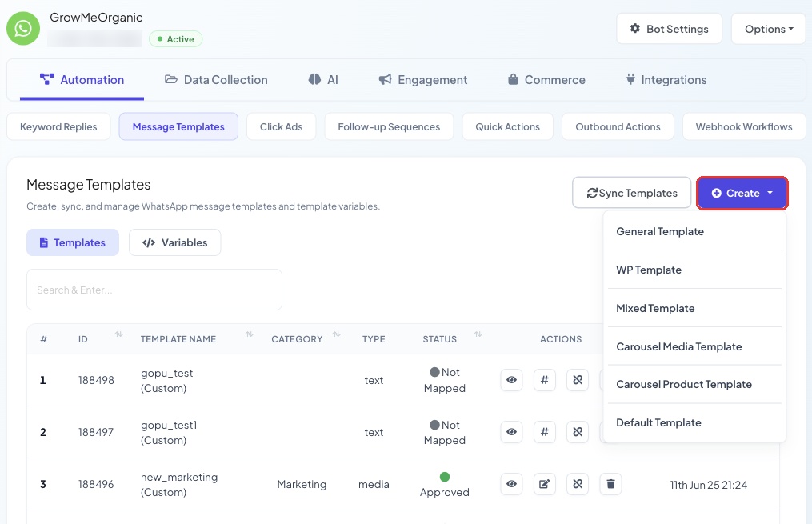812x524 pixels.
Task: Choose Carousel Product Template option
Action: click(694, 384)
